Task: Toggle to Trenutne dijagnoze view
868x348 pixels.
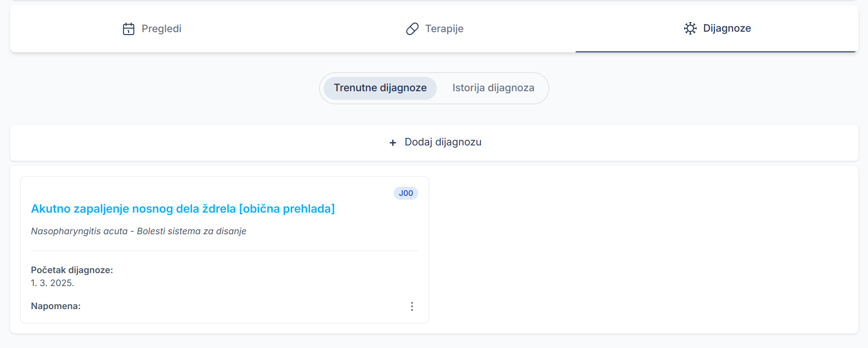Action: pyautogui.click(x=380, y=88)
